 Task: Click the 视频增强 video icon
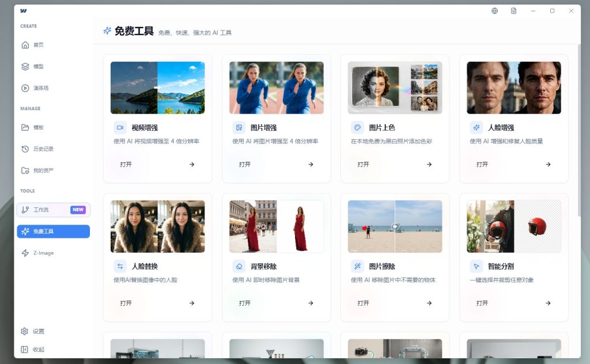pos(120,128)
